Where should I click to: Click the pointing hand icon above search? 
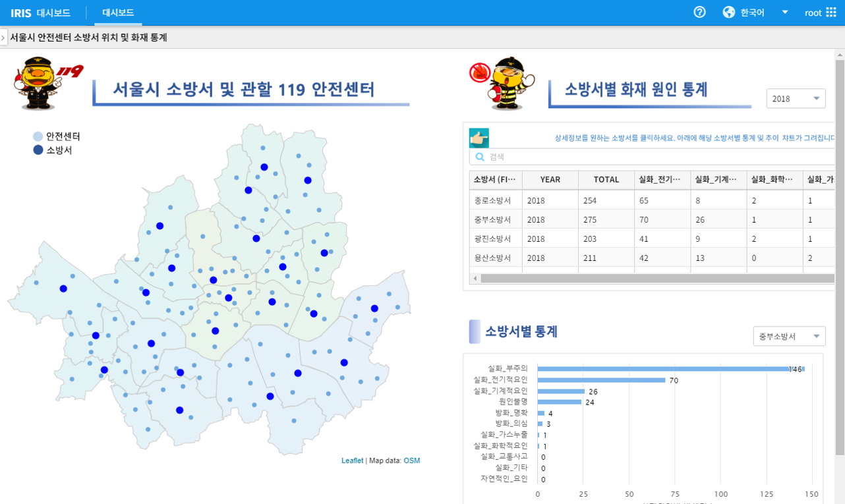coord(479,138)
